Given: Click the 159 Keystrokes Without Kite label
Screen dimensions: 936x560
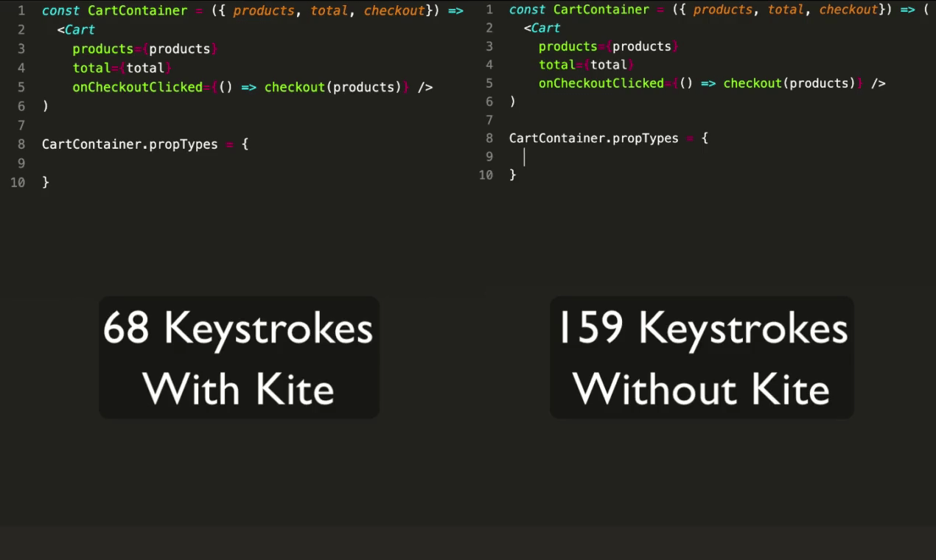Looking at the screenshot, I should [701, 358].
